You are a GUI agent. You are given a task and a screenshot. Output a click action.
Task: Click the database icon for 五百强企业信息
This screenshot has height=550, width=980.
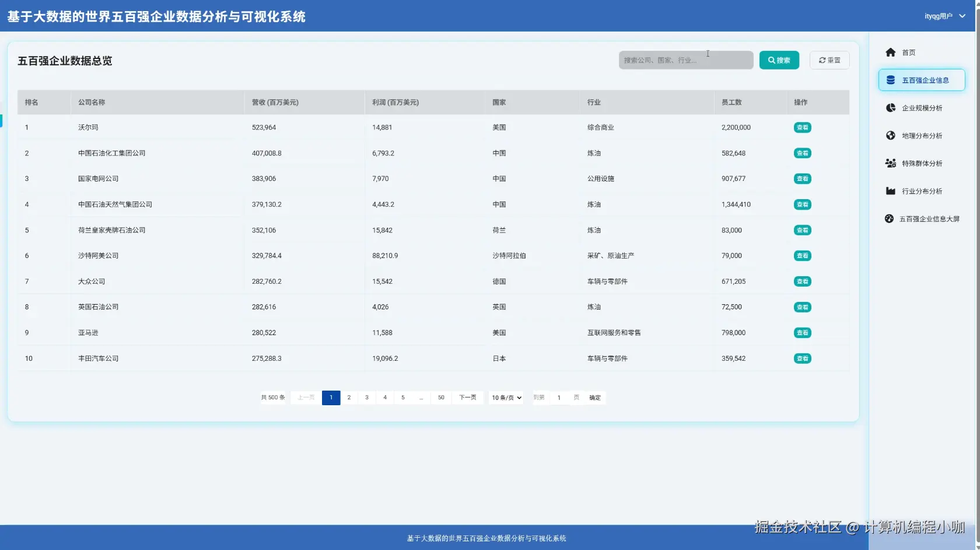point(891,80)
